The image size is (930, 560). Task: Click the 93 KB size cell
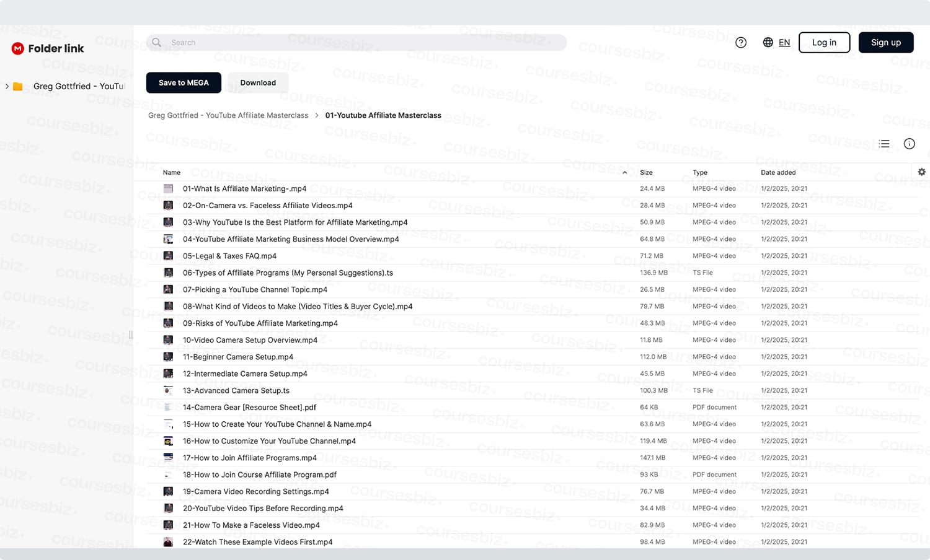click(x=649, y=475)
